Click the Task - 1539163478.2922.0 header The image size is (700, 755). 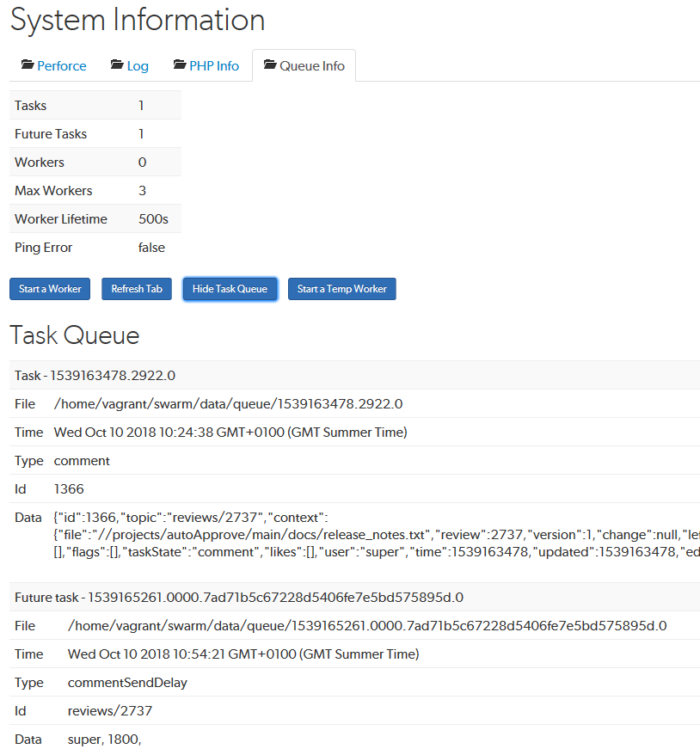click(x=354, y=375)
